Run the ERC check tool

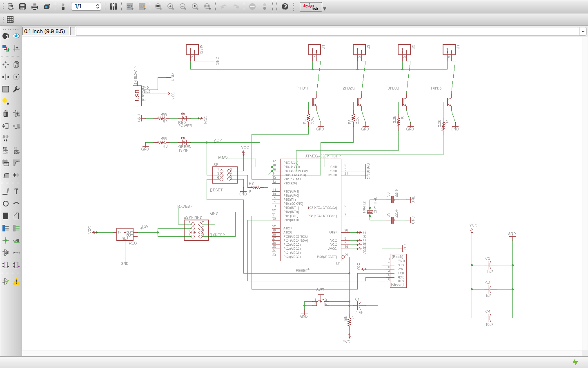point(6,281)
